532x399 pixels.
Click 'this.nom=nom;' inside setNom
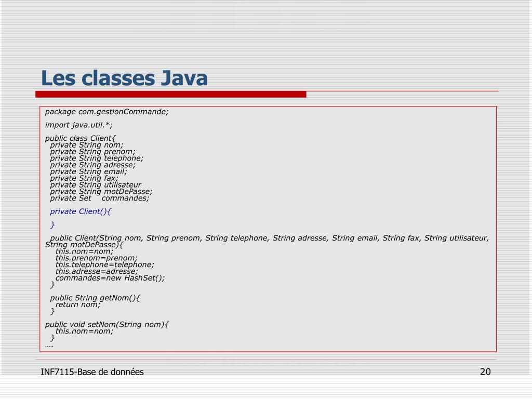pyautogui.click(x=84, y=331)
